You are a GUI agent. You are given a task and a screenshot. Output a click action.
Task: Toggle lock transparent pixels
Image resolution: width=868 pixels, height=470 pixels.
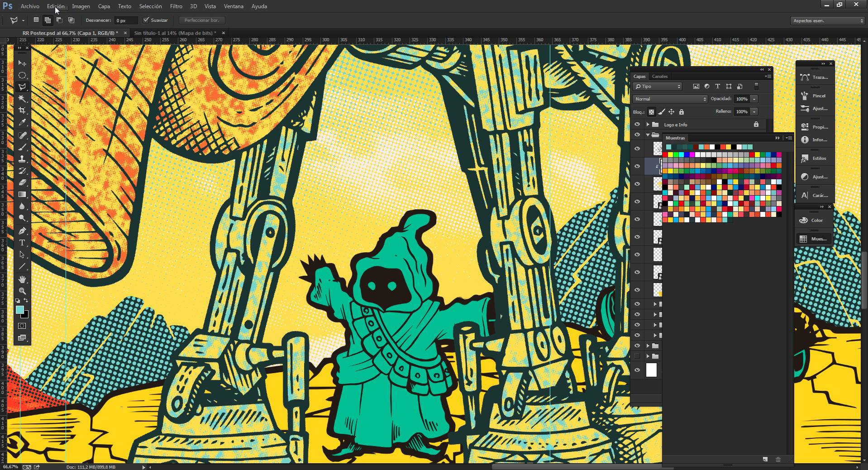click(651, 112)
